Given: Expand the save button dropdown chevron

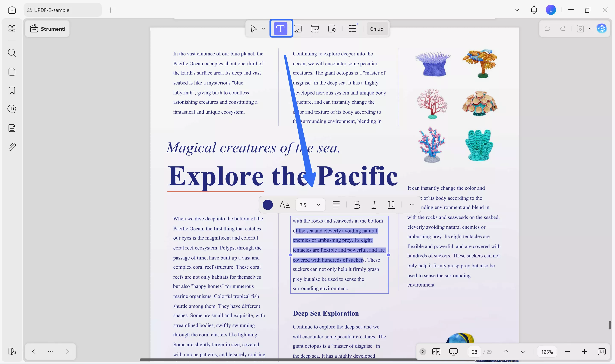Looking at the screenshot, I should [591, 28].
